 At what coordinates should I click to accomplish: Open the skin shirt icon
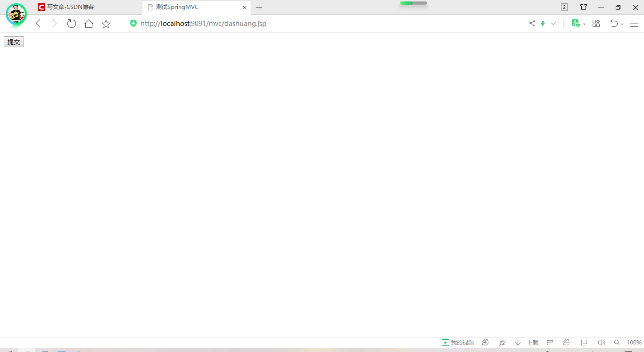pos(584,7)
